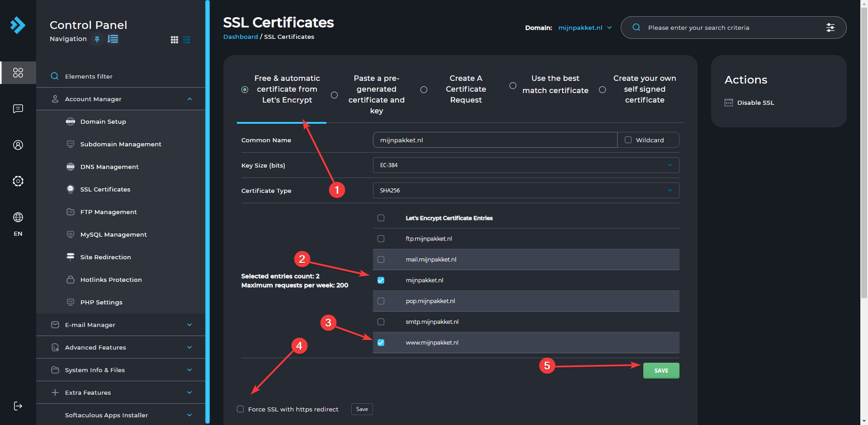Click the globe language icon
Image resolution: width=868 pixels, height=425 pixels.
click(x=18, y=217)
